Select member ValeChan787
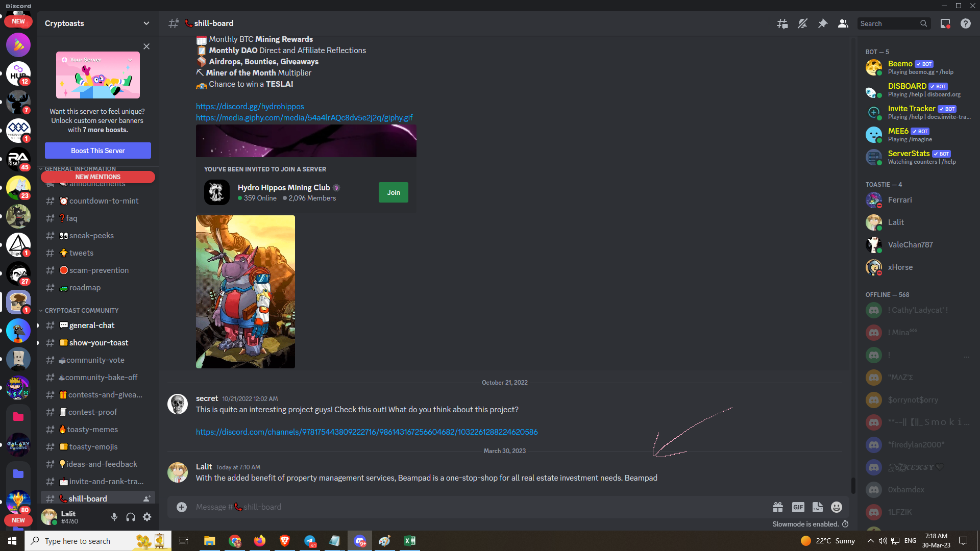980x551 pixels. click(x=918, y=245)
